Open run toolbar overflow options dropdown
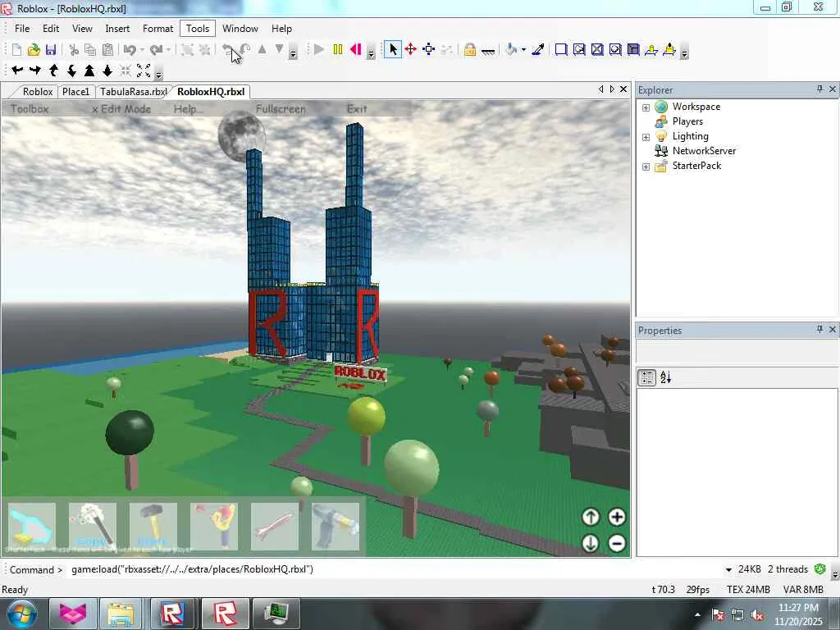The height and width of the screenshot is (630, 840). click(x=371, y=53)
